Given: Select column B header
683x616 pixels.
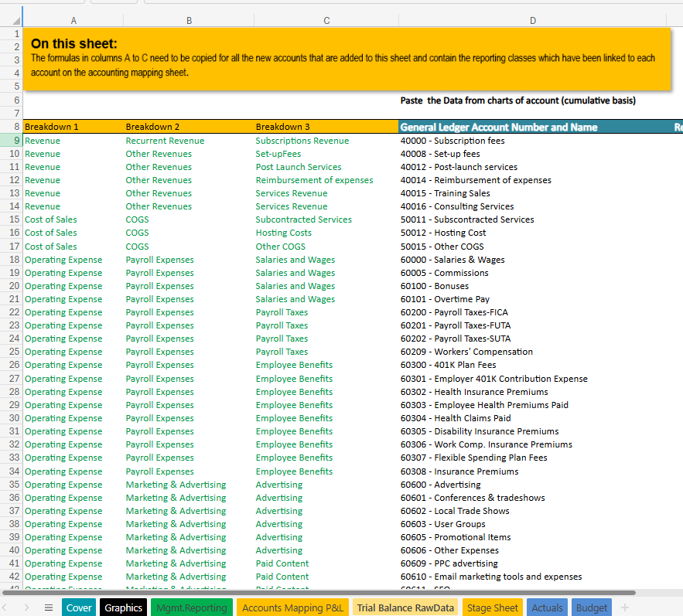Looking at the screenshot, I should (x=189, y=20).
